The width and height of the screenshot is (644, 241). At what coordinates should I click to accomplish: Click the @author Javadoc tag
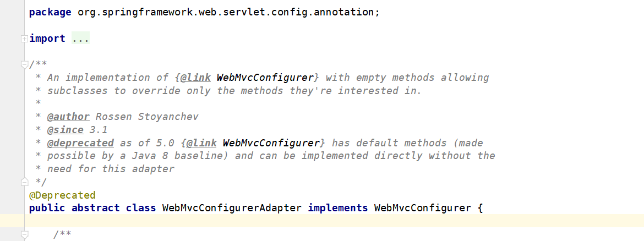click(x=68, y=117)
